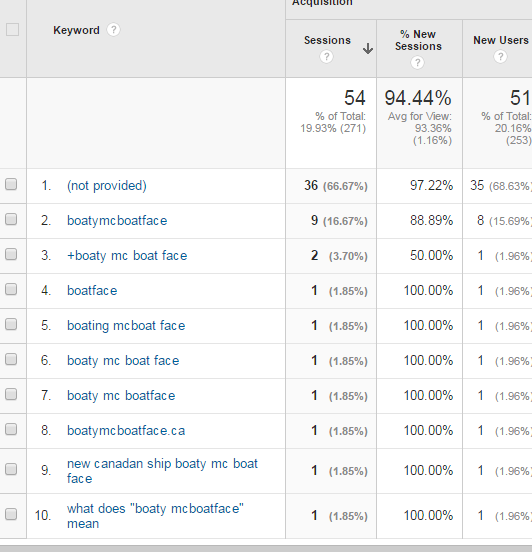The height and width of the screenshot is (552, 532).
Task: Open the % New Sessions help icon
Action: coord(417,63)
